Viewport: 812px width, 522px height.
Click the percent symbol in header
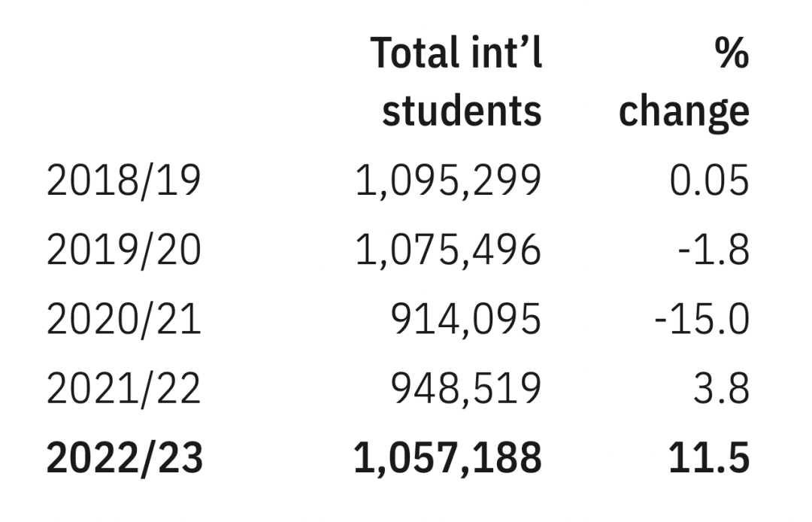pos(732,53)
